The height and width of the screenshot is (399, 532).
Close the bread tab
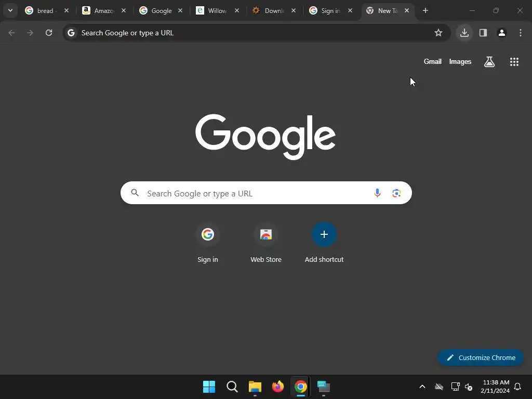[66, 10]
